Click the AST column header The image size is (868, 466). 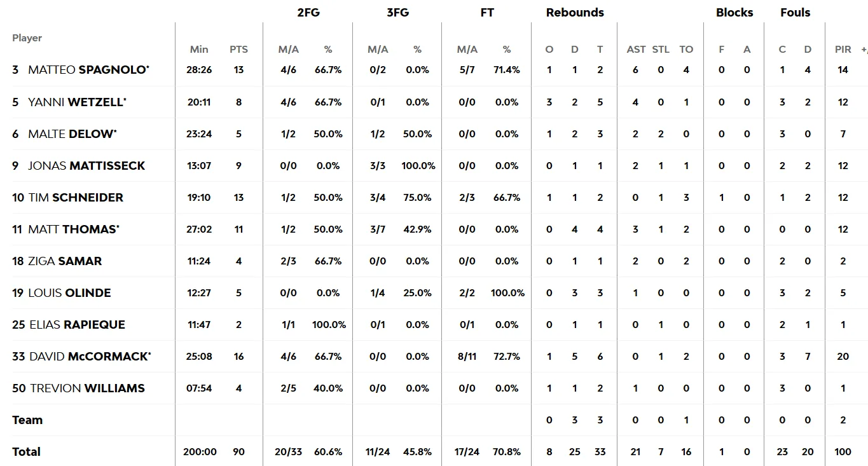(x=636, y=50)
